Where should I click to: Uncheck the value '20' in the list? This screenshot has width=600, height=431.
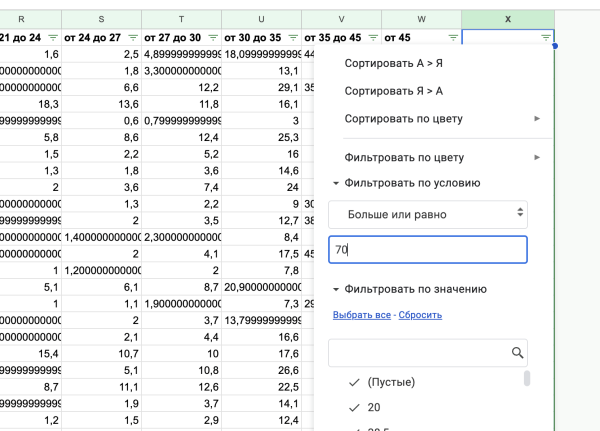click(353, 408)
